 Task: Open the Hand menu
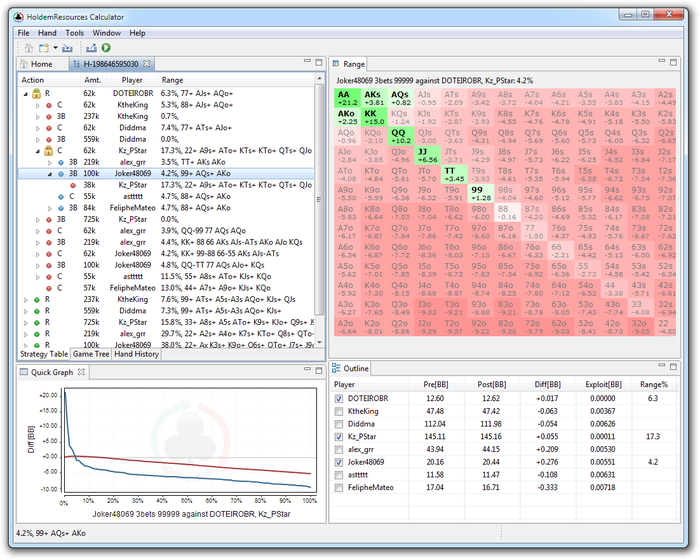click(x=47, y=33)
